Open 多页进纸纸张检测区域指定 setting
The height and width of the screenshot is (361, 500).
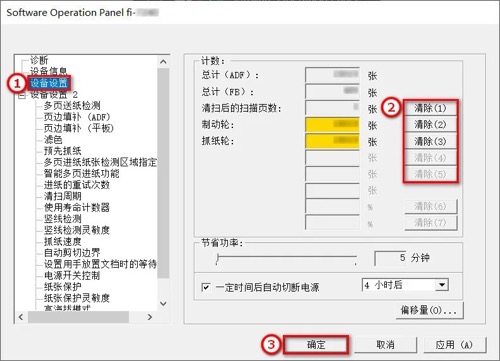coord(100,162)
